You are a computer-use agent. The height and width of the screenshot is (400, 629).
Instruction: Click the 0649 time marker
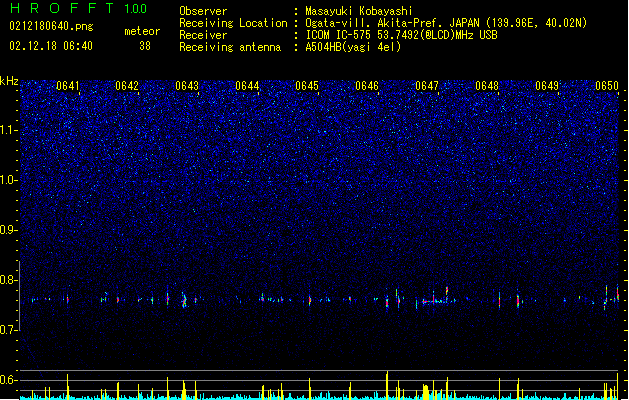click(547, 86)
